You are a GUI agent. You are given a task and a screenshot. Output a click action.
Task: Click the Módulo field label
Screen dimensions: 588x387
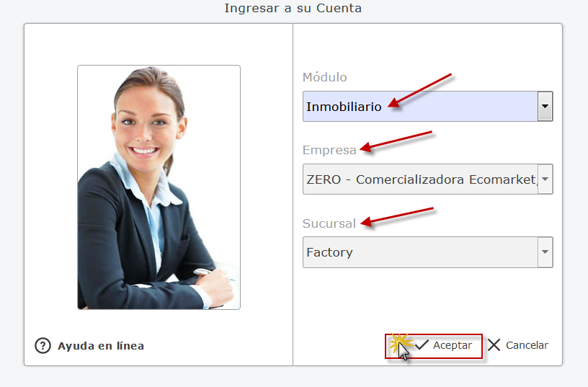click(x=325, y=77)
